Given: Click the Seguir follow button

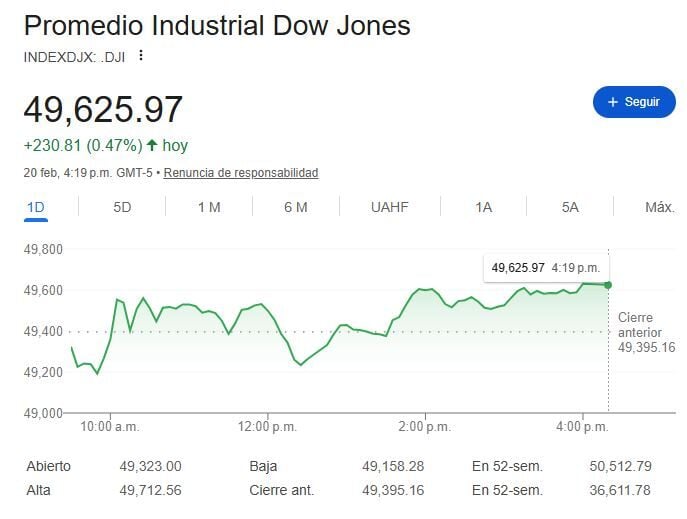Looking at the screenshot, I should [634, 102].
